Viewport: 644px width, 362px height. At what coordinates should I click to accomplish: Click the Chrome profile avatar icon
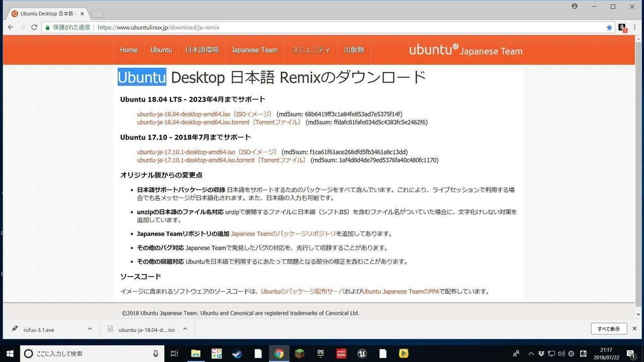coord(575,6)
